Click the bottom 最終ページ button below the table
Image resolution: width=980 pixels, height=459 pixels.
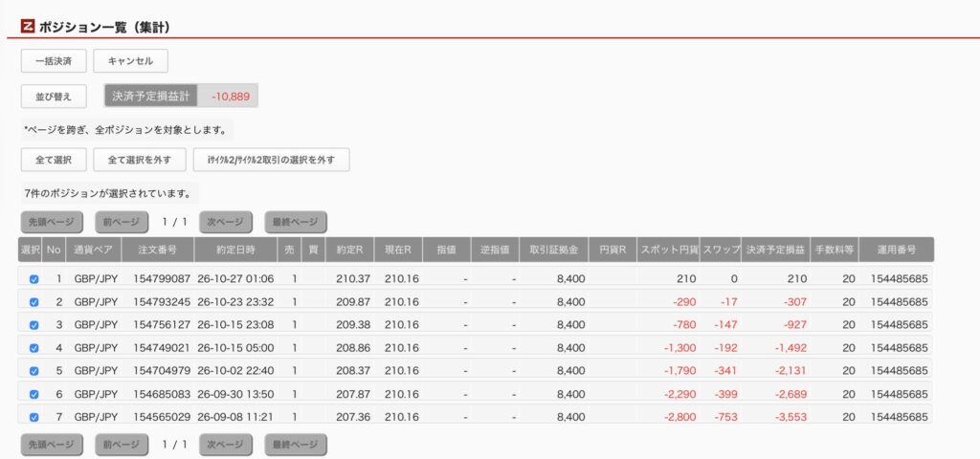point(296,445)
